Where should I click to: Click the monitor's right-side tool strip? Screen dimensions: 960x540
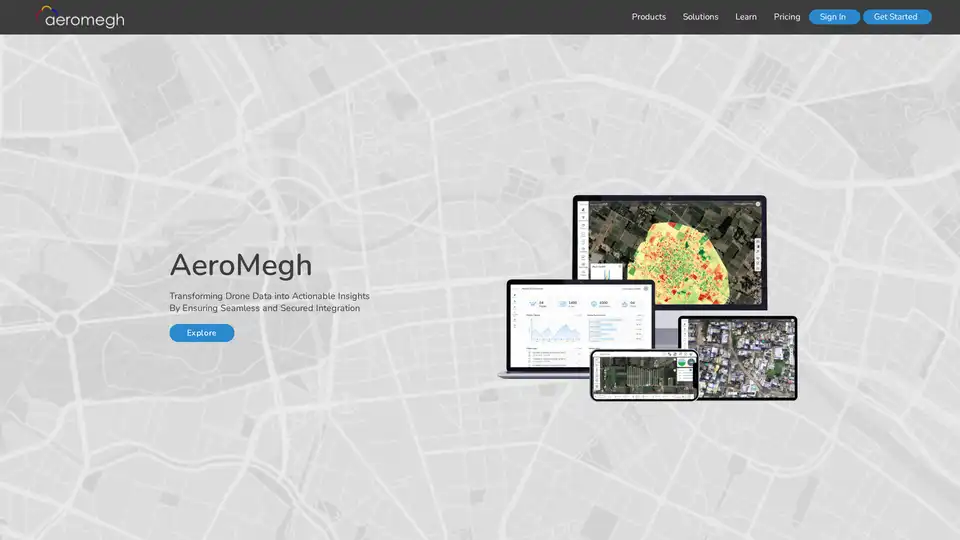pyautogui.click(x=758, y=255)
